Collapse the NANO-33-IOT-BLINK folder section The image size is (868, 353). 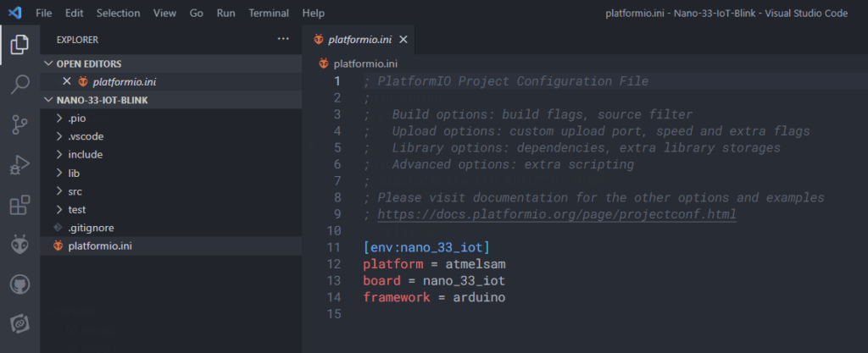coord(49,100)
